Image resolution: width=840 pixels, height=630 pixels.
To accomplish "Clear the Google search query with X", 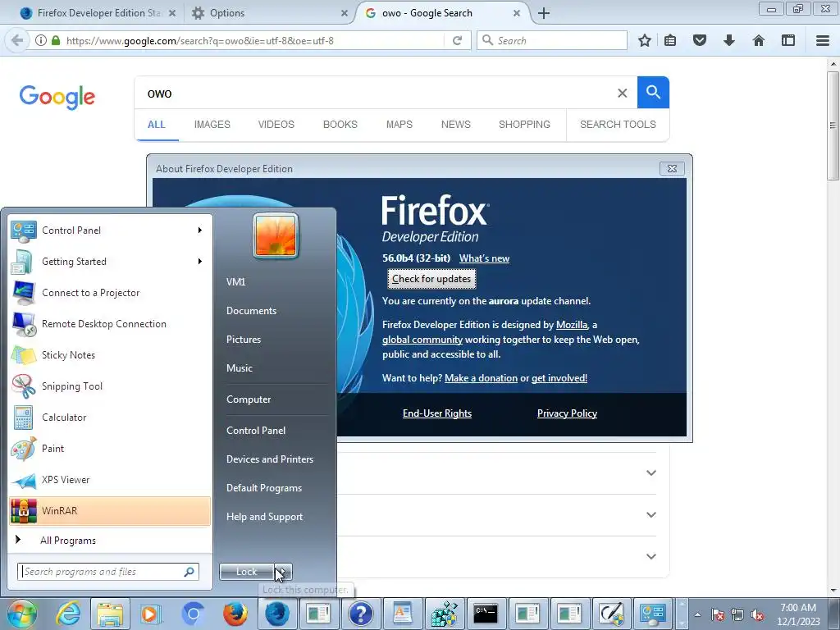I will [622, 94].
